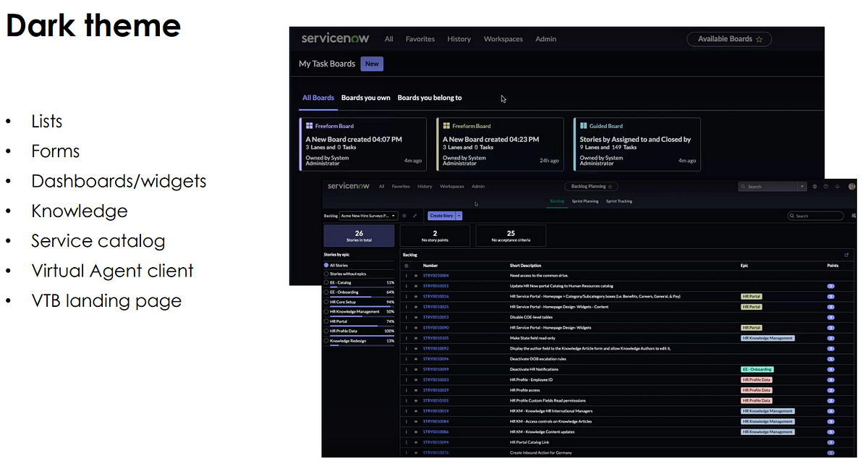Switch to the Boards you own tab
The width and height of the screenshot is (868, 464).
pos(365,98)
